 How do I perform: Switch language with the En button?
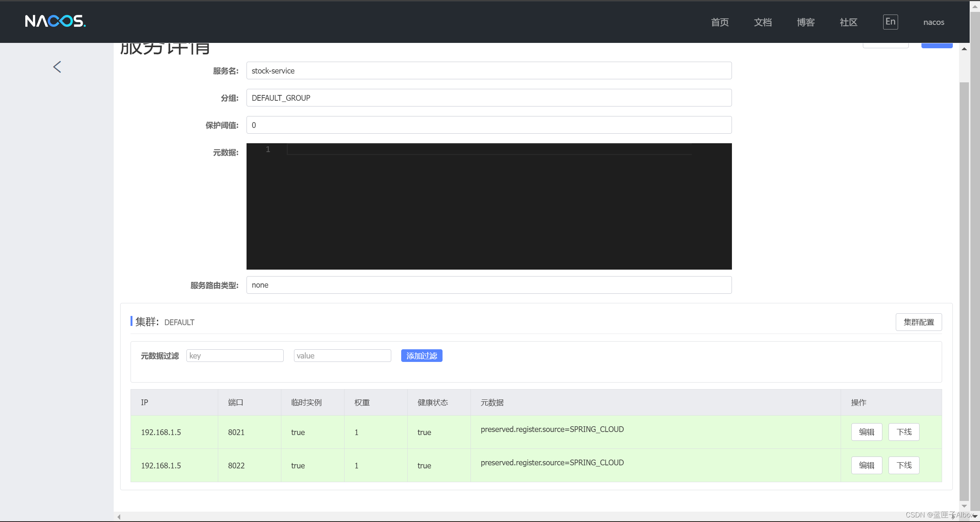point(890,22)
